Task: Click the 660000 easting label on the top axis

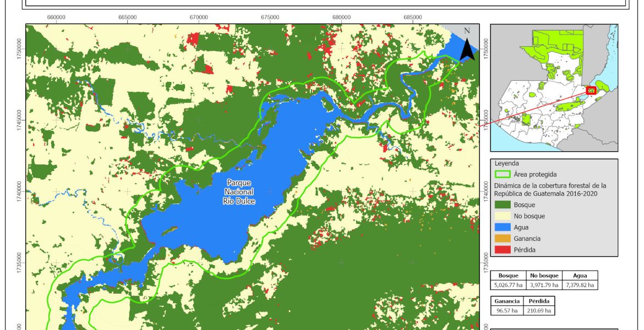Action: 56,17
